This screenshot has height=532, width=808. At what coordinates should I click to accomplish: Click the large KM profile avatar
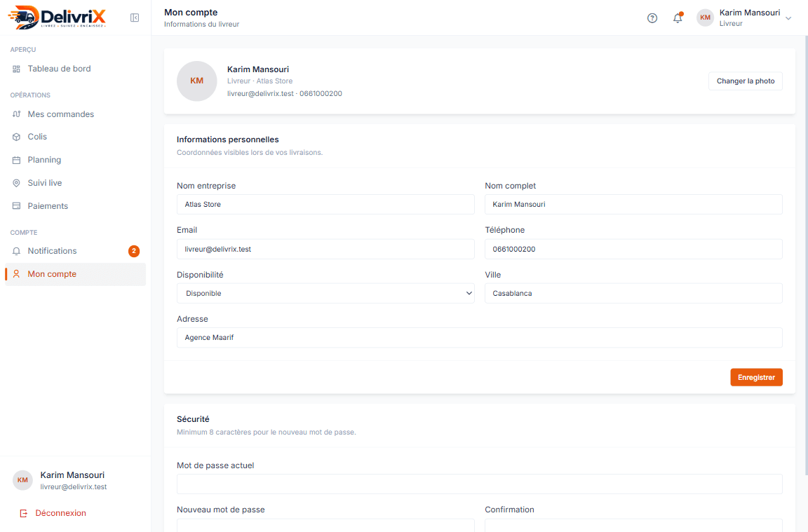pyautogui.click(x=197, y=81)
